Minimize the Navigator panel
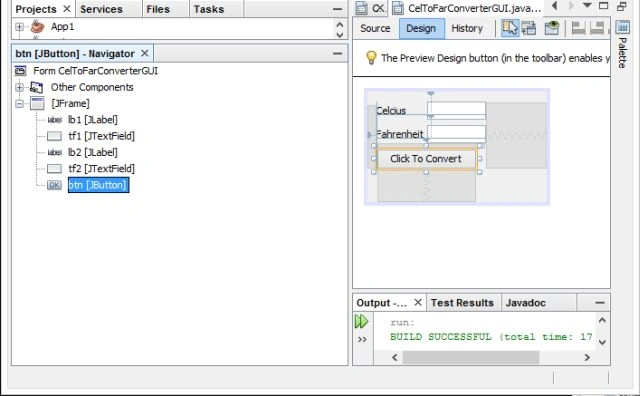Screen dimensions: 640x396 [337, 53]
